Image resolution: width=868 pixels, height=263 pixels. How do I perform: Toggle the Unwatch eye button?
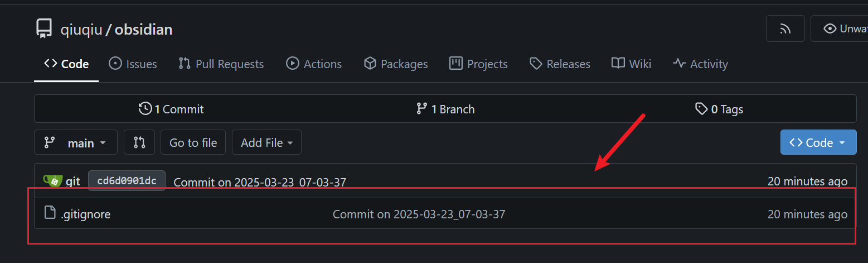839,28
